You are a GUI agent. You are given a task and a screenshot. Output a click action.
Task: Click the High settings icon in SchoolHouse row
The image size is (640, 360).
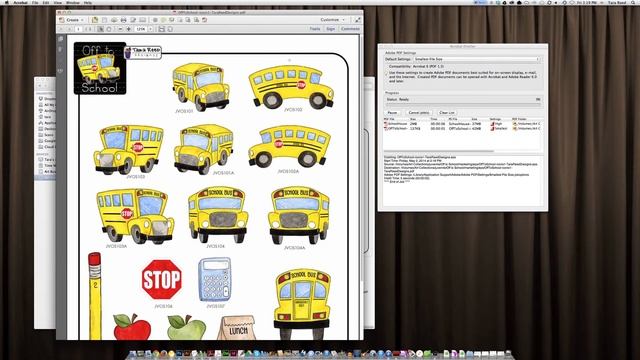[492, 124]
